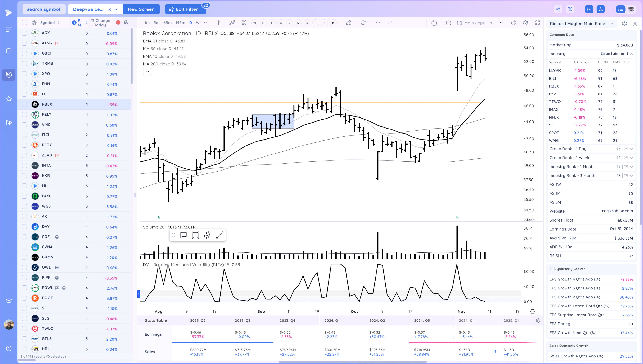
Task: Click the X (Twitter) share icon
Action: click(570, 9)
